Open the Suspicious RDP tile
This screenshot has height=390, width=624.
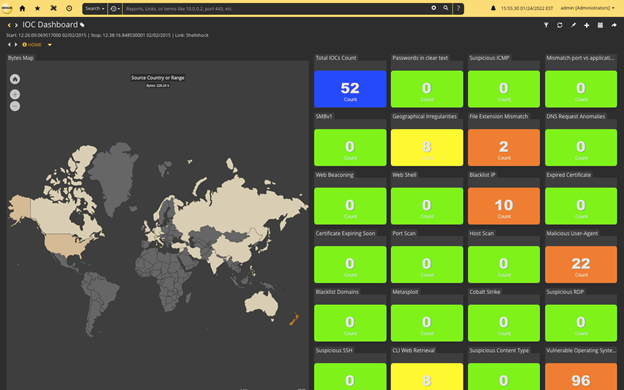581,323
